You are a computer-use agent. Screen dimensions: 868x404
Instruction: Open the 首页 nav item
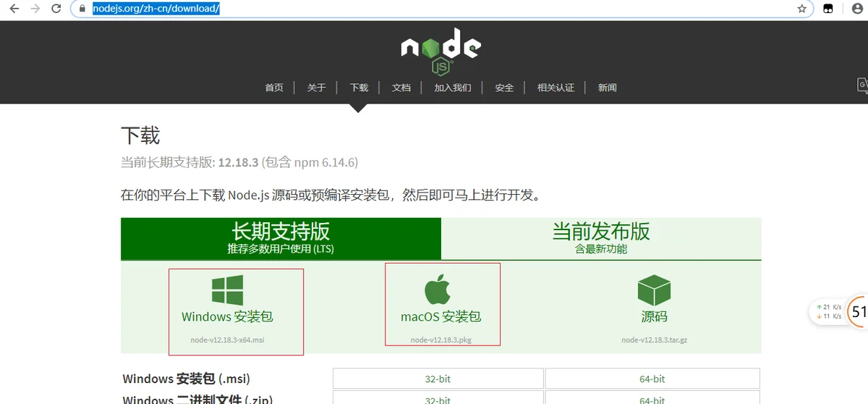(x=274, y=88)
